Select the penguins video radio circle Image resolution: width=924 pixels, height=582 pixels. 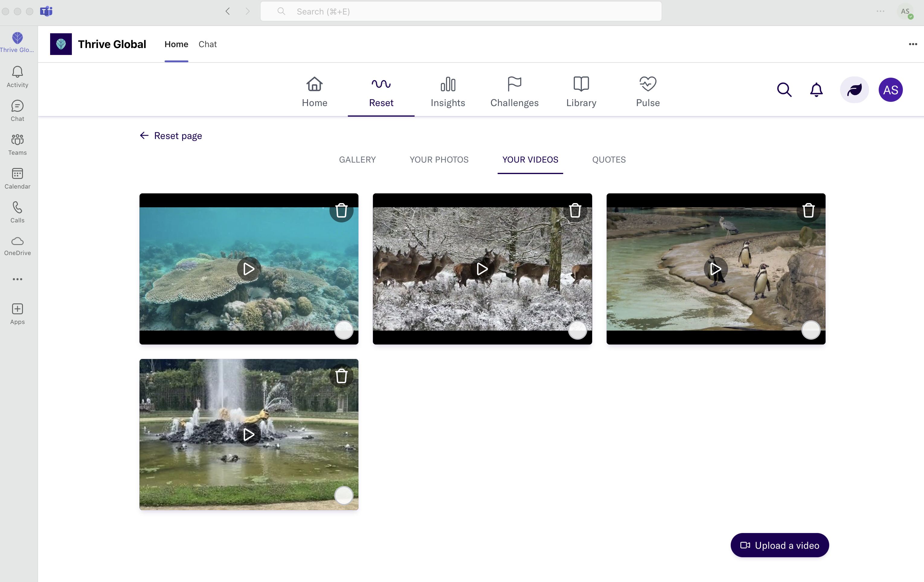tap(810, 330)
